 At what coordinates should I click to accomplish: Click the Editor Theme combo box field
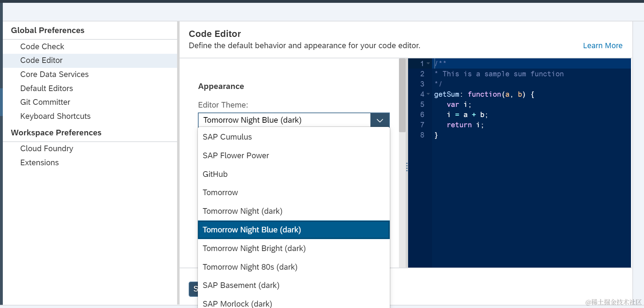click(285, 120)
